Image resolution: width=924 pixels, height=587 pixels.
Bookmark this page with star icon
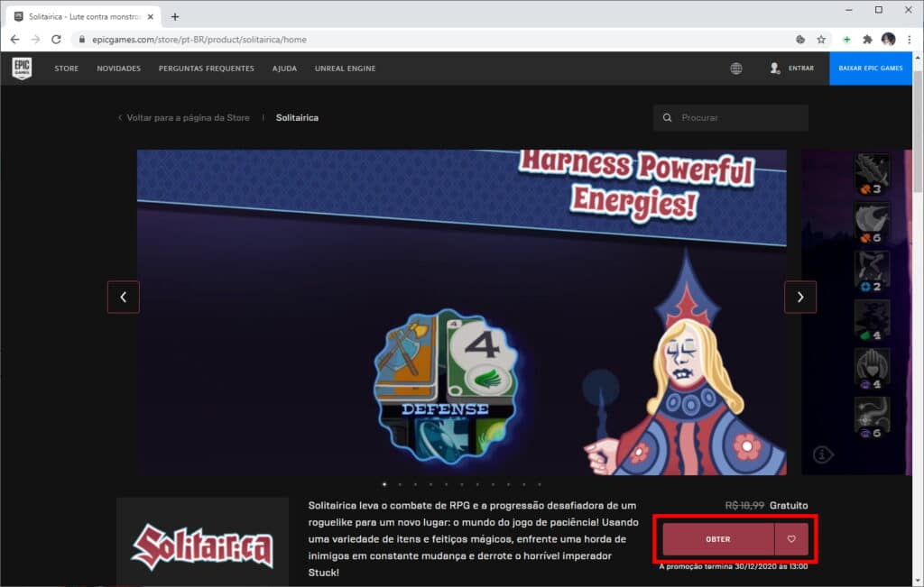(x=821, y=40)
